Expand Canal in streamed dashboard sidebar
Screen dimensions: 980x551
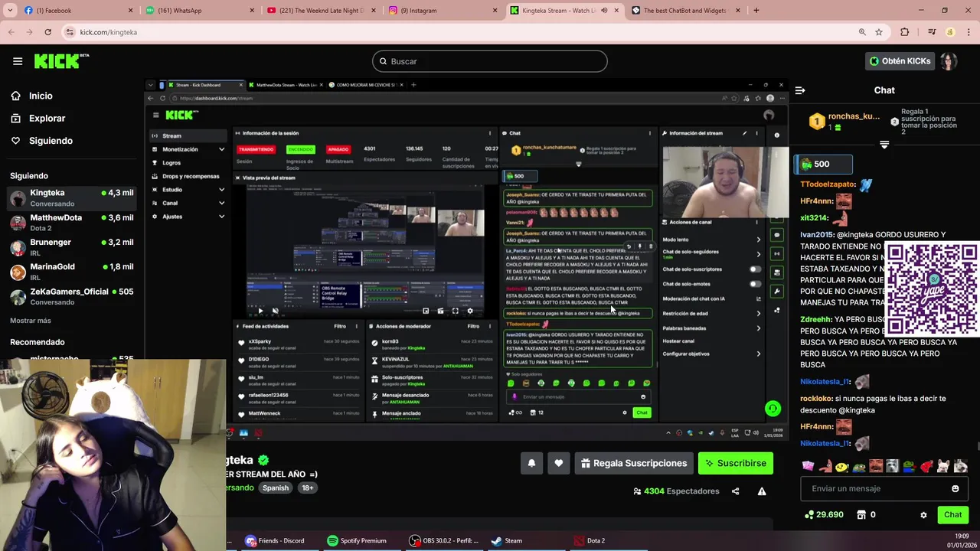coord(221,203)
